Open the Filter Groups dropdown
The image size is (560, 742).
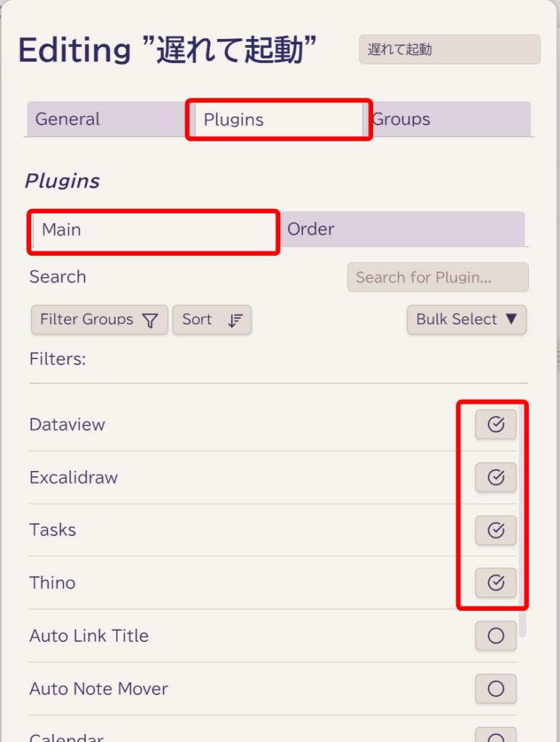coord(99,320)
